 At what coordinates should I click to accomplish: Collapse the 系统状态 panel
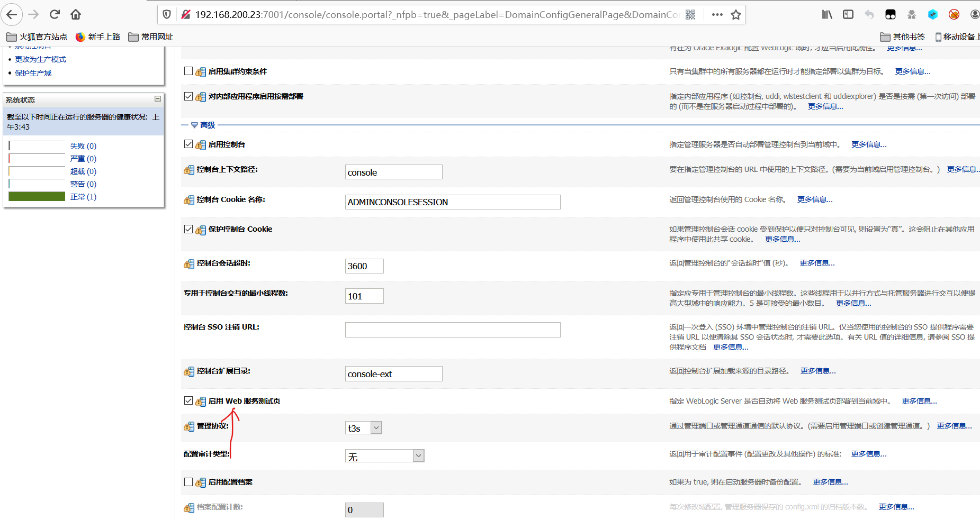pyautogui.click(x=158, y=99)
